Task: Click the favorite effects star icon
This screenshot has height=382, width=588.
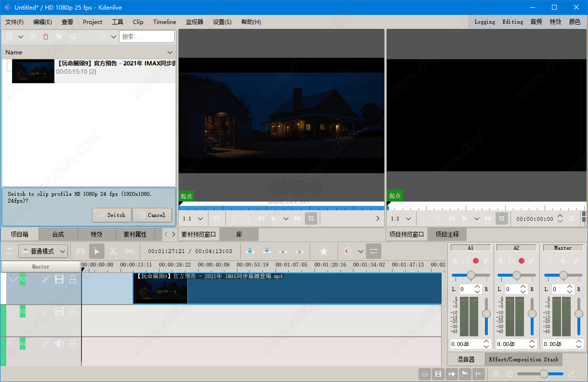Action: coord(324,251)
